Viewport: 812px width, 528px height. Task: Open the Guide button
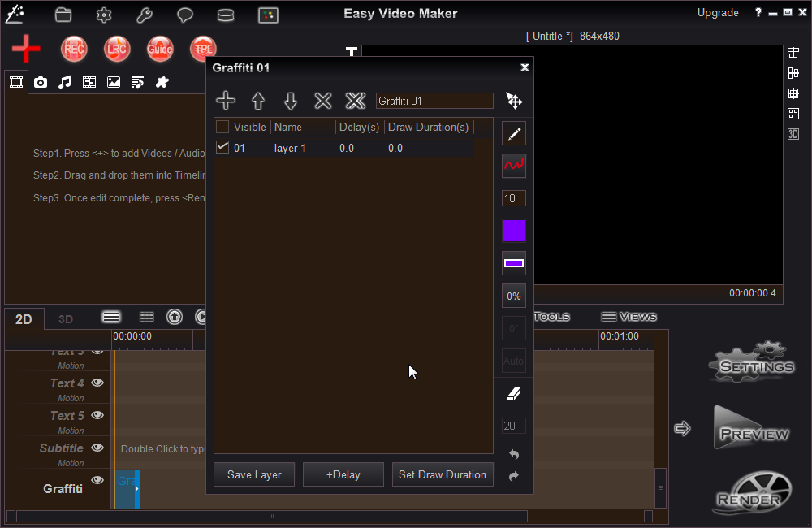160,50
